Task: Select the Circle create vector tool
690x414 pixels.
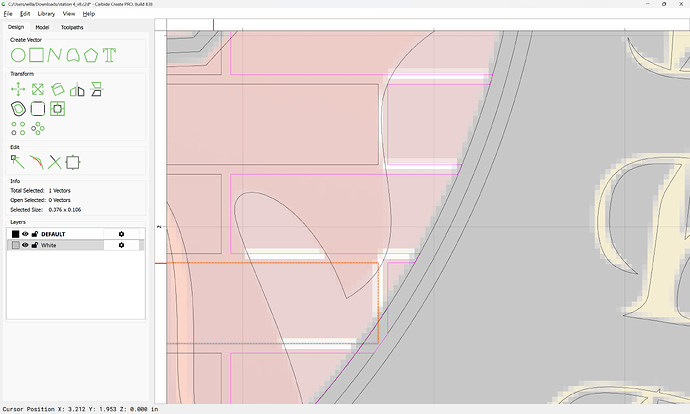Action: [x=17, y=54]
